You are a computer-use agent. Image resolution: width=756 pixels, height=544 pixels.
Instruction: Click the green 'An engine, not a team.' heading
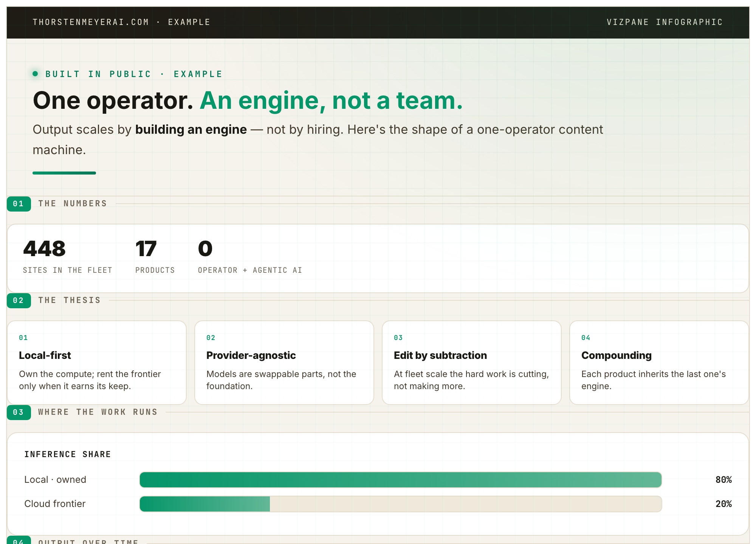[331, 100]
